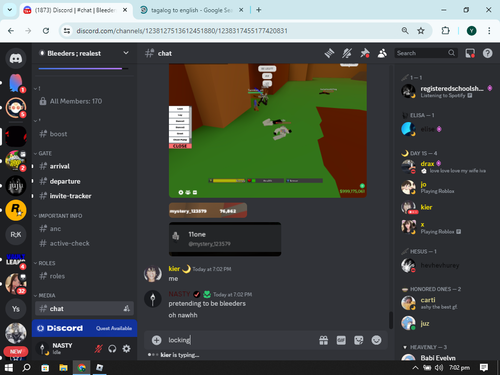The width and height of the screenshot is (500, 375).
Task: Select the chat channel
Action: (84, 309)
